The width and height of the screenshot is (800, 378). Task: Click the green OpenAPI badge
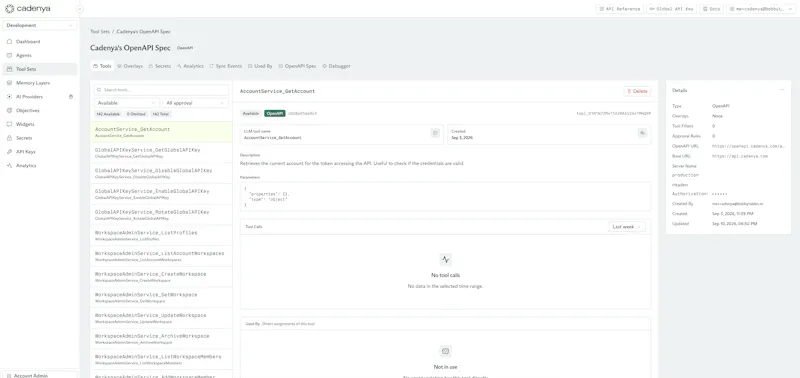pyautogui.click(x=274, y=113)
